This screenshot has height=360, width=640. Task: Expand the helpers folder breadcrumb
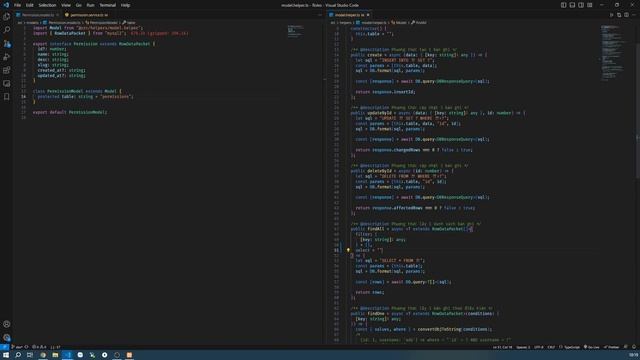tap(345, 23)
